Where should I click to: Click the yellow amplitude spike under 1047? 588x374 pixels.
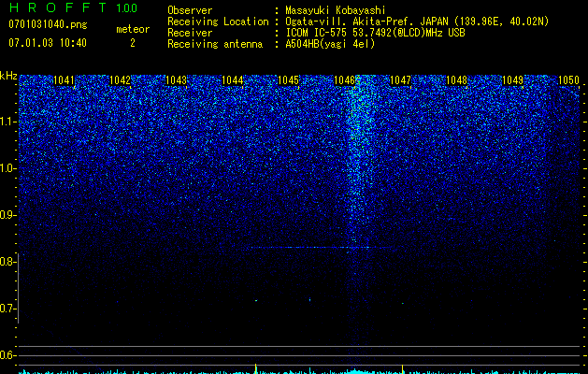[x=402, y=368]
